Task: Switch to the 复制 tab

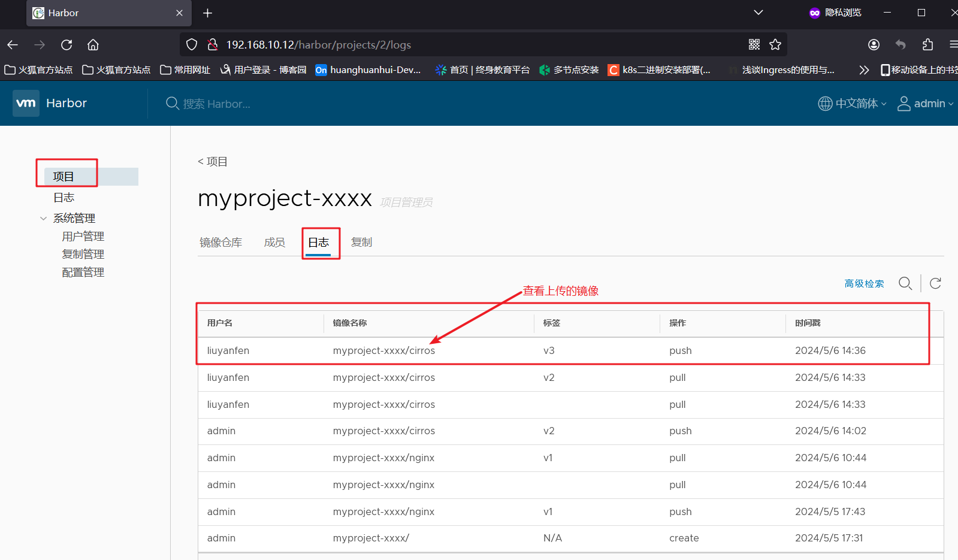Action: pyautogui.click(x=361, y=243)
